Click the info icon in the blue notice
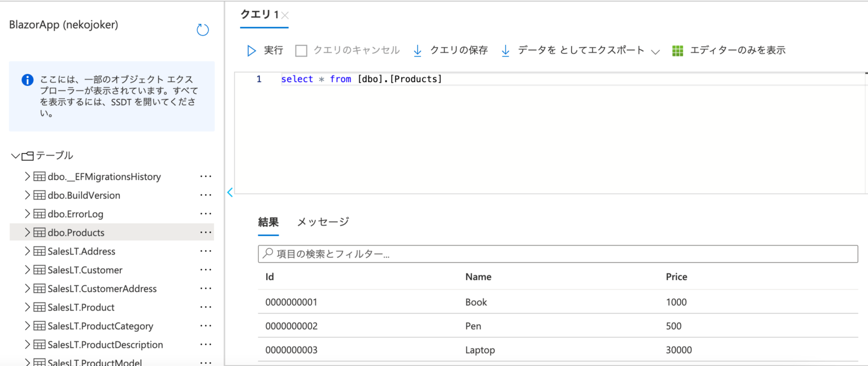The height and width of the screenshot is (366, 868). (27, 79)
